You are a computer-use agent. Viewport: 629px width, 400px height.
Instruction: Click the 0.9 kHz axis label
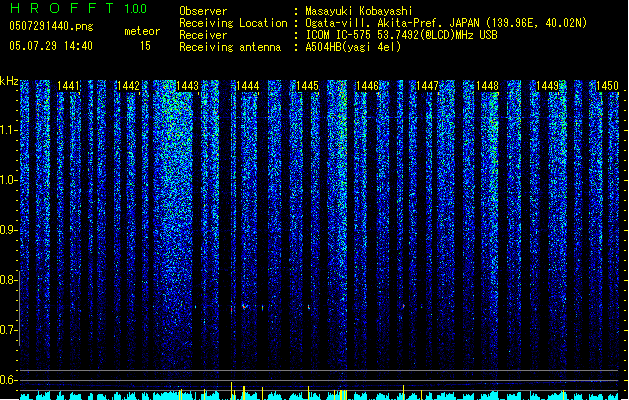(x=8, y=230)
